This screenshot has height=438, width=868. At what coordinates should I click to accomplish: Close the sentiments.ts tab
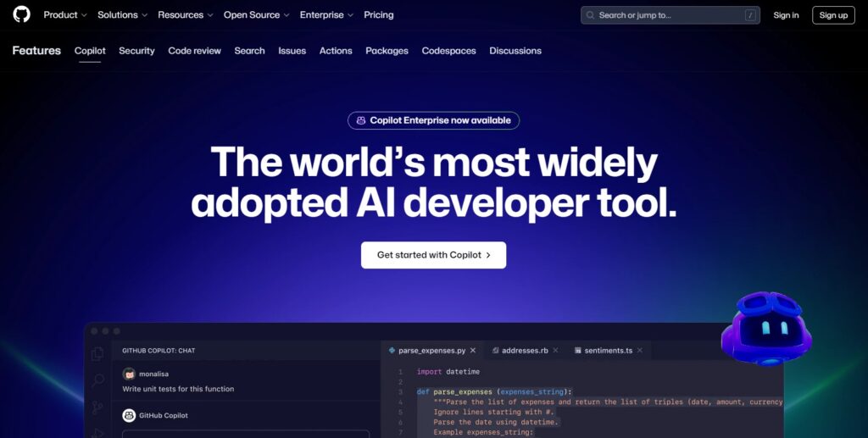click(639, 351)
